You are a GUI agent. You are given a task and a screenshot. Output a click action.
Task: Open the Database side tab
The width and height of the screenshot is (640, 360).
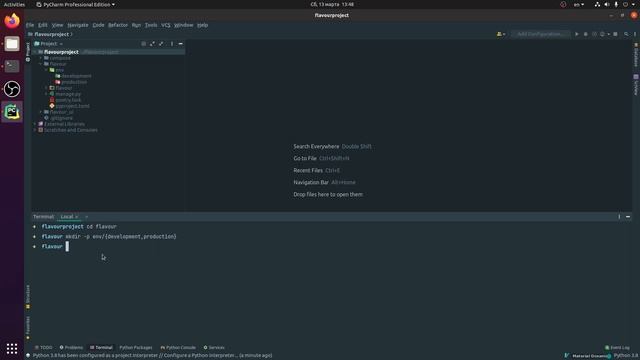coord(636,55)
